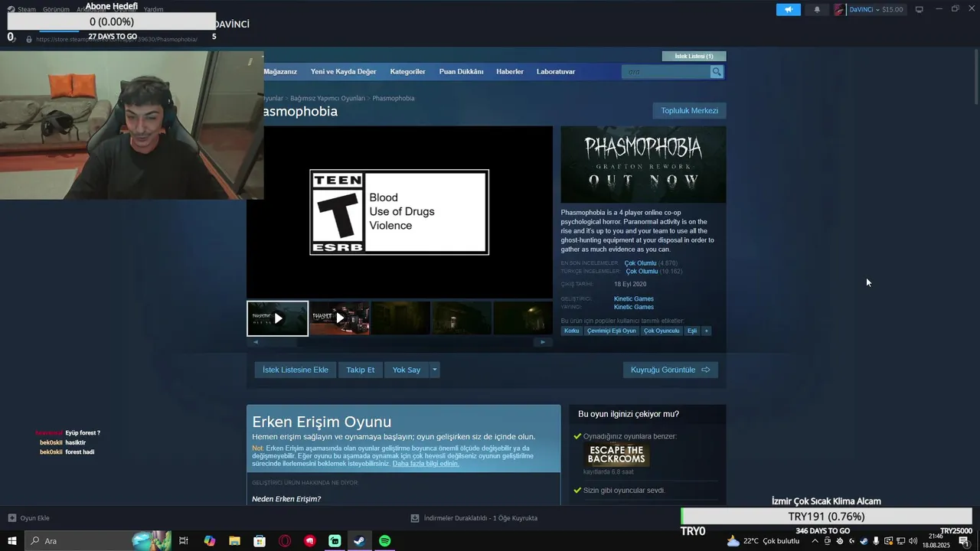980x551 pixels.
Task: Select the third screenshot thumbnail
Action: [400, 318]
